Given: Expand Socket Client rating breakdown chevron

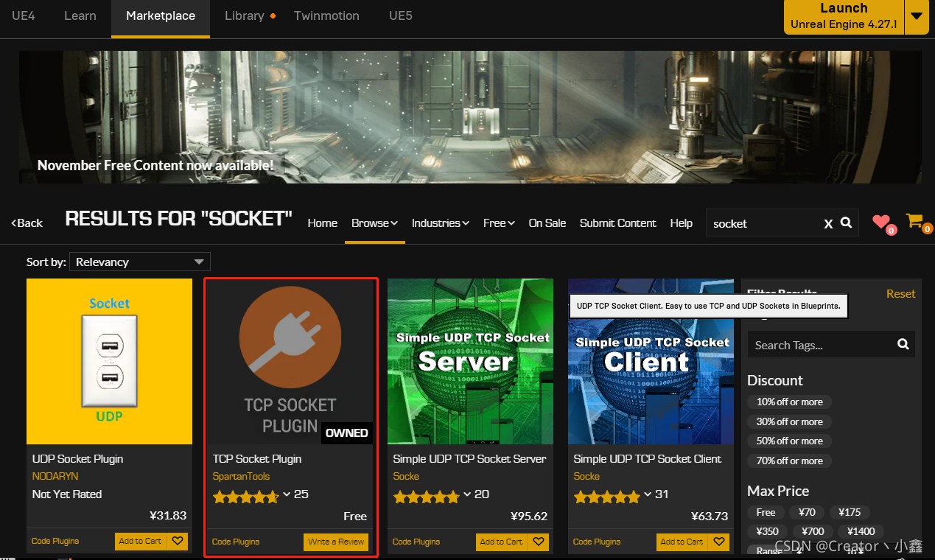Looking at the screenshot, I should click(647, 494).
